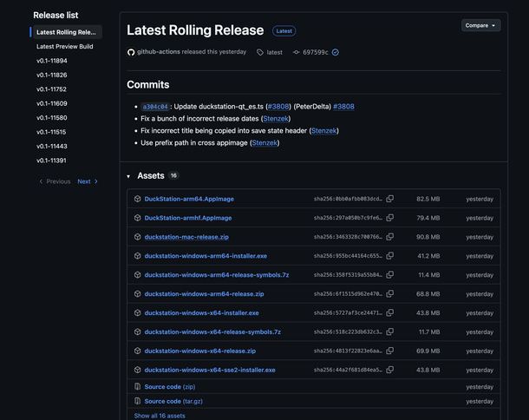This screenshot has width=529, height=420.
Task: Select v0.1-11826 in release list
Action: click(x=52, y=75)
